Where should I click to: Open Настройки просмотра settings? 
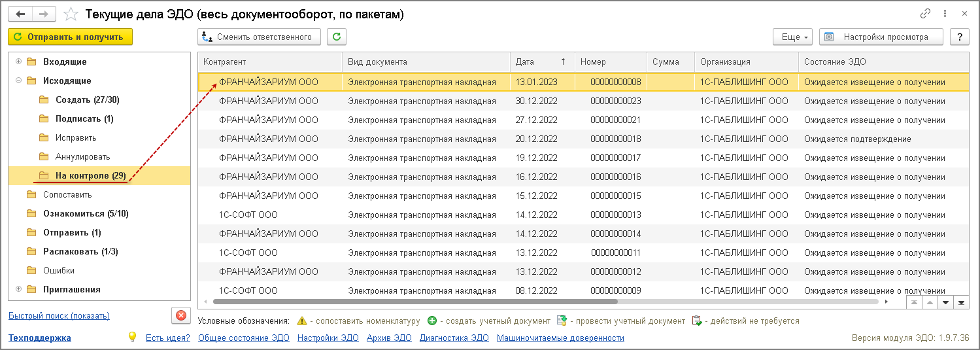pos(881,37)
